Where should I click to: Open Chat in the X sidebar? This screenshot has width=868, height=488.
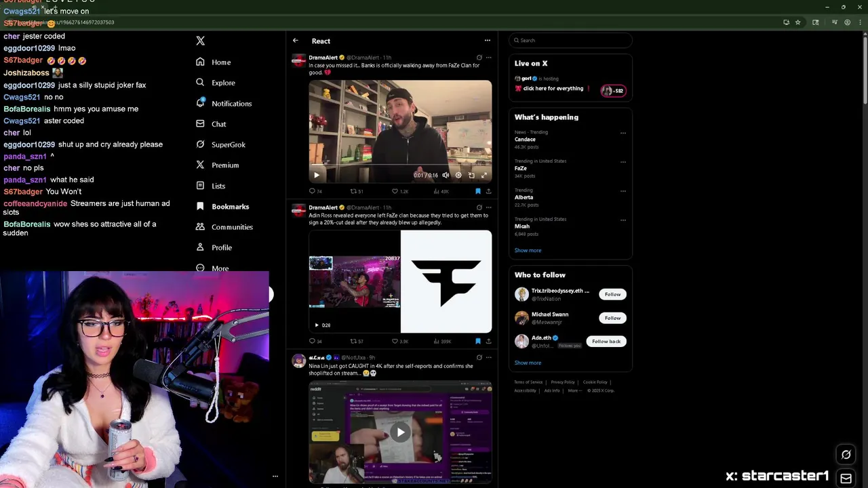click(x=211, y=124)
